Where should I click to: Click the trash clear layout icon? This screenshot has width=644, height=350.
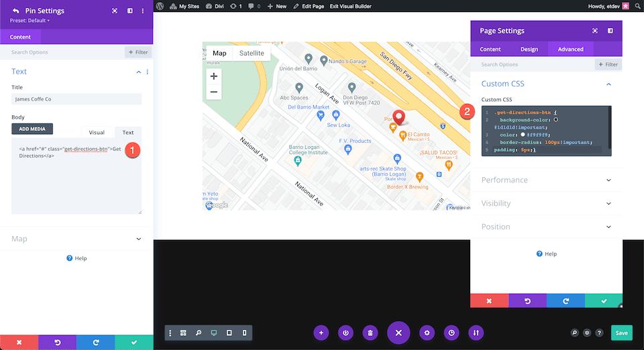coord(370,333)
